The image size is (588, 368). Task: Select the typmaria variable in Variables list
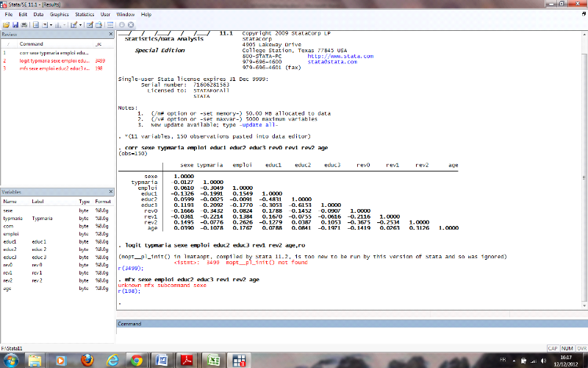13,219
